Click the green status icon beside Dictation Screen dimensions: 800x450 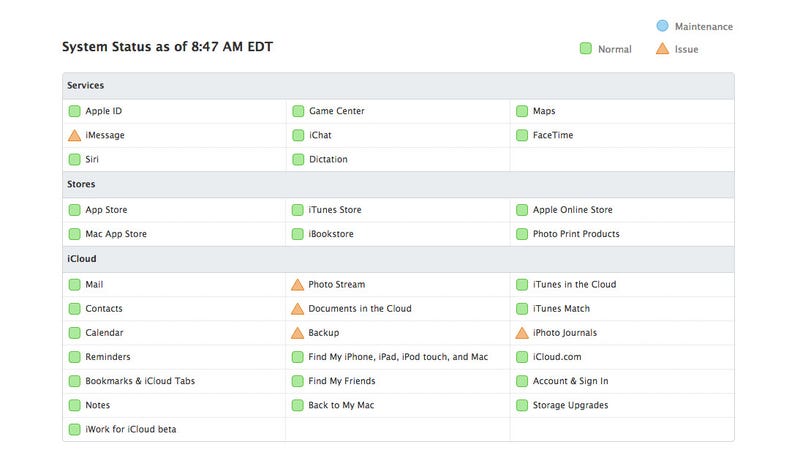tap(298, 159)
